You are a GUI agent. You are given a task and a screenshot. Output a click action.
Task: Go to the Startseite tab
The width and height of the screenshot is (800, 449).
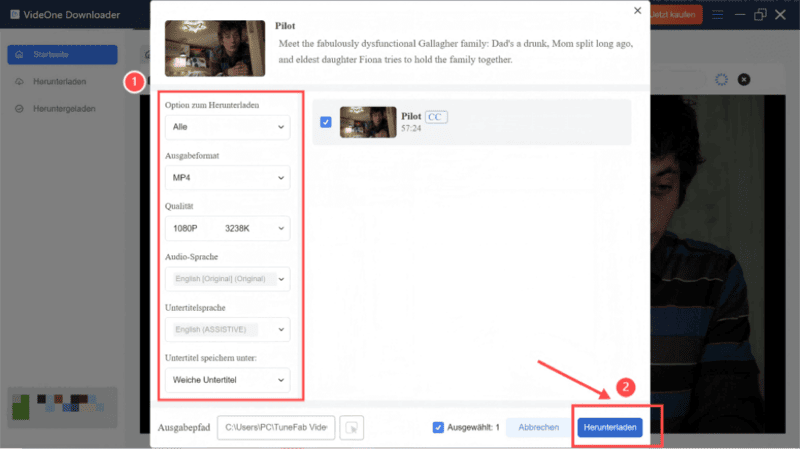(x=62, y=54)
